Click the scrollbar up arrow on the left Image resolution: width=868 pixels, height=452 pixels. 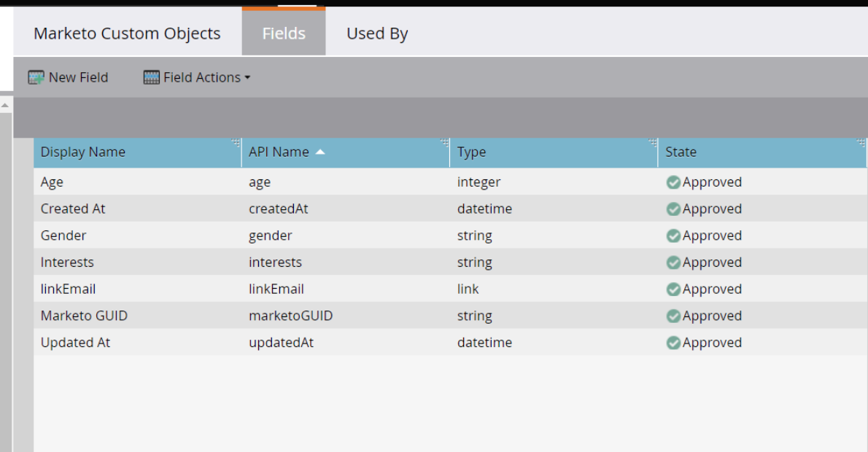tap(5, 106)
